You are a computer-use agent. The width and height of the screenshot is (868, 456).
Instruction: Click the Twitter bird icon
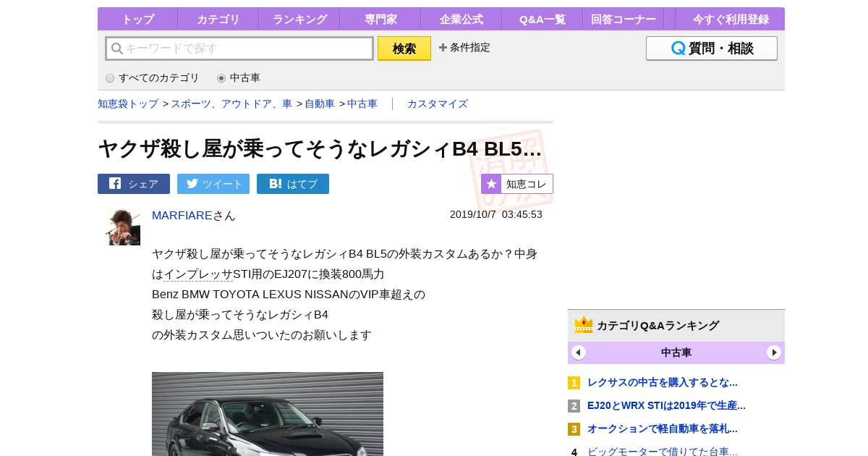[192, 183]
